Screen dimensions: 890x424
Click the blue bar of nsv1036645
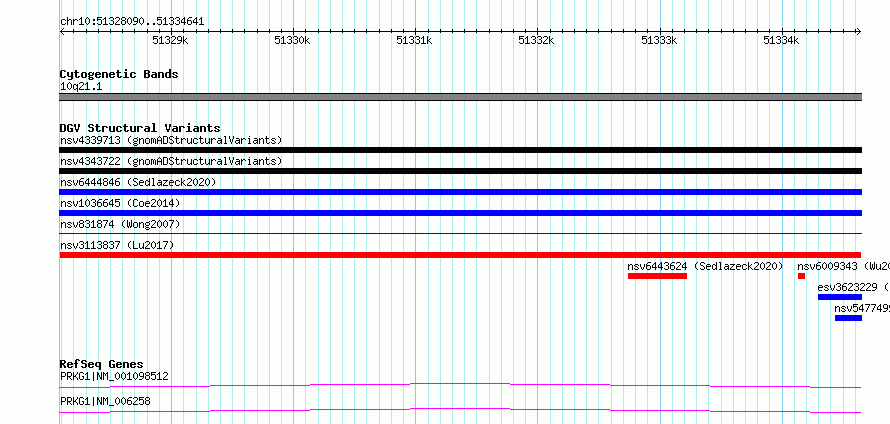point(460,213)
